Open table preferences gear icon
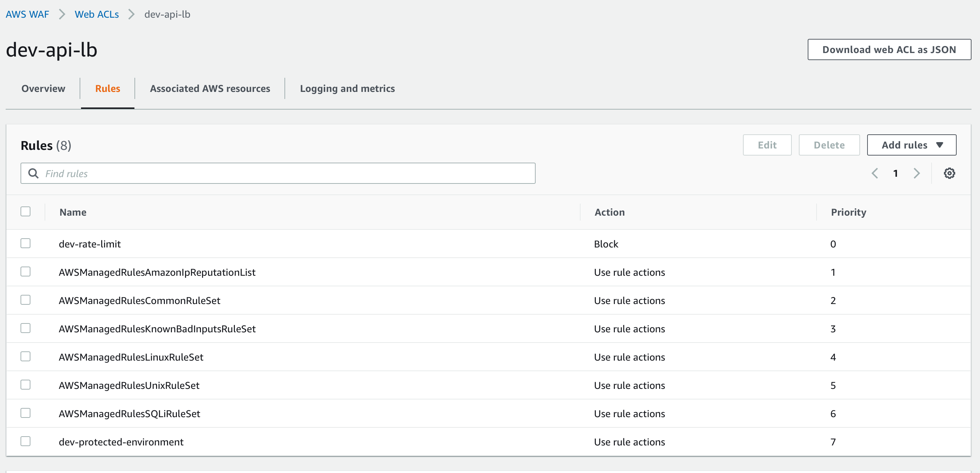The width and height of the screenshot is (980, 473). pyautogui.click(x=949, y=173)
